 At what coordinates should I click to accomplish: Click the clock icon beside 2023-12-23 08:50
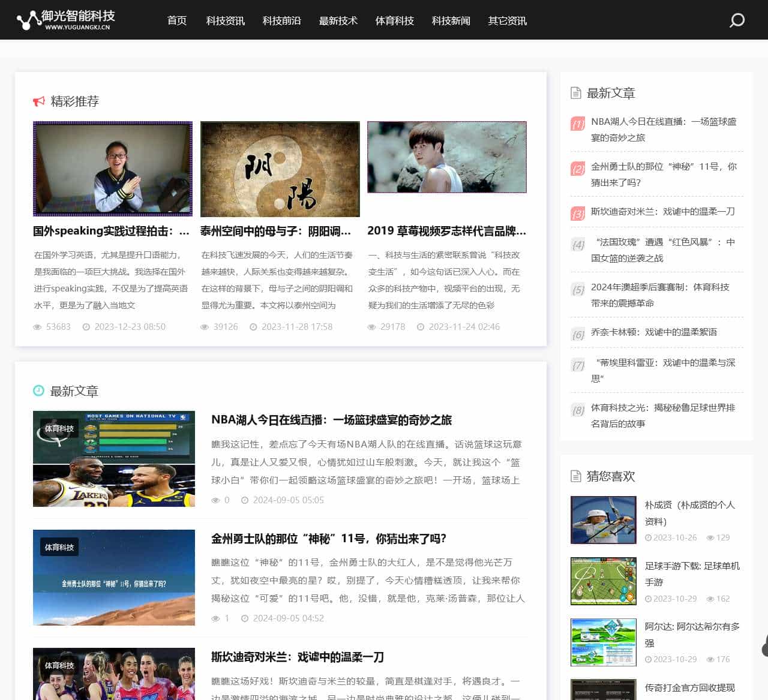(x=86, y=327)
